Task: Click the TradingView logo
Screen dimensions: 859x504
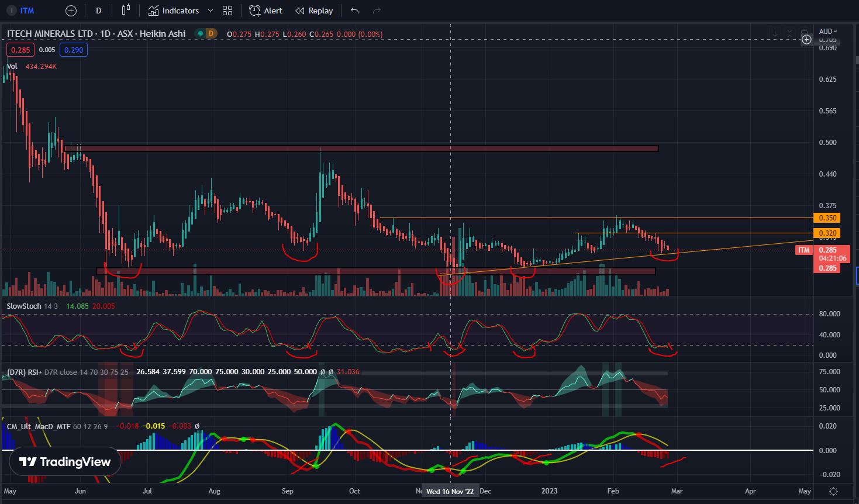Action: (65, 462)
